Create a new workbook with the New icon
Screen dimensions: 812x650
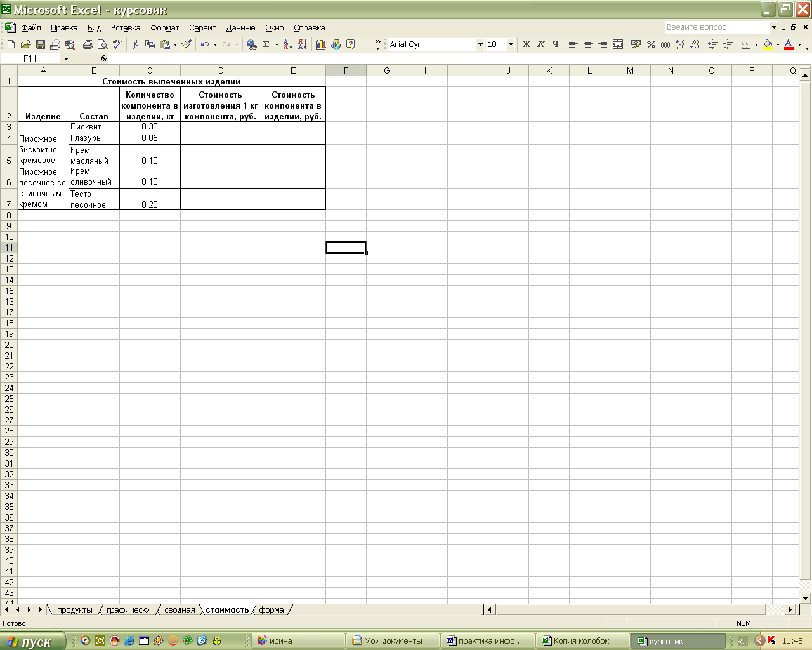(11, 44)
